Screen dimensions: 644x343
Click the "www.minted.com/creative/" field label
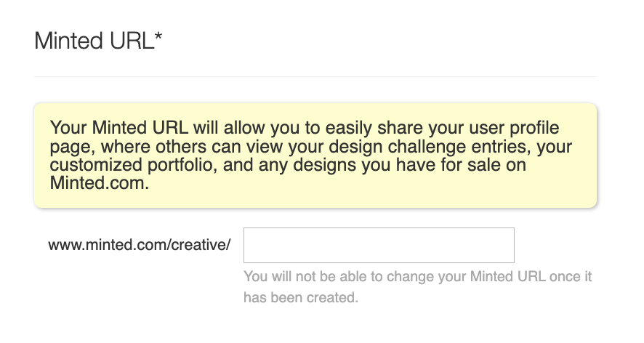tap(140, 245)
